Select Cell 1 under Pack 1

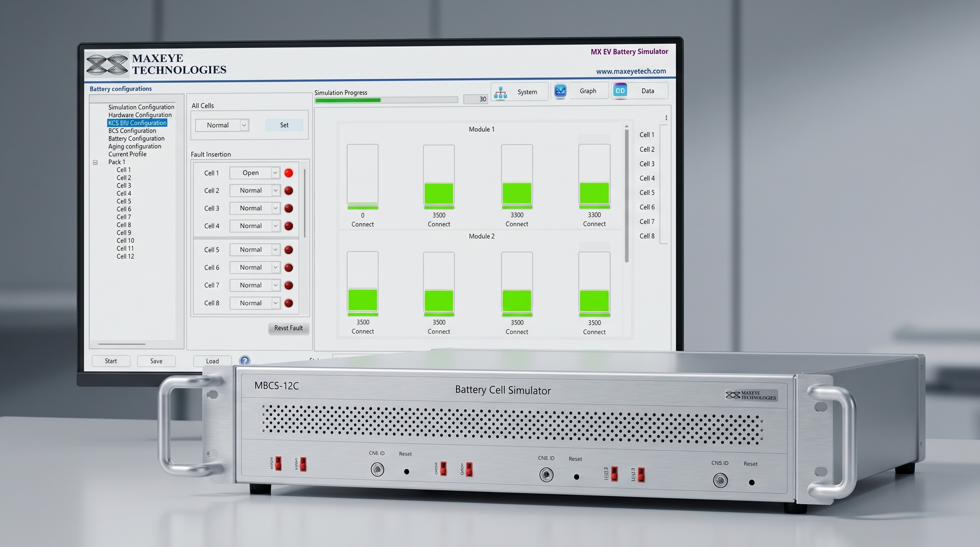[x=124, y=170]
